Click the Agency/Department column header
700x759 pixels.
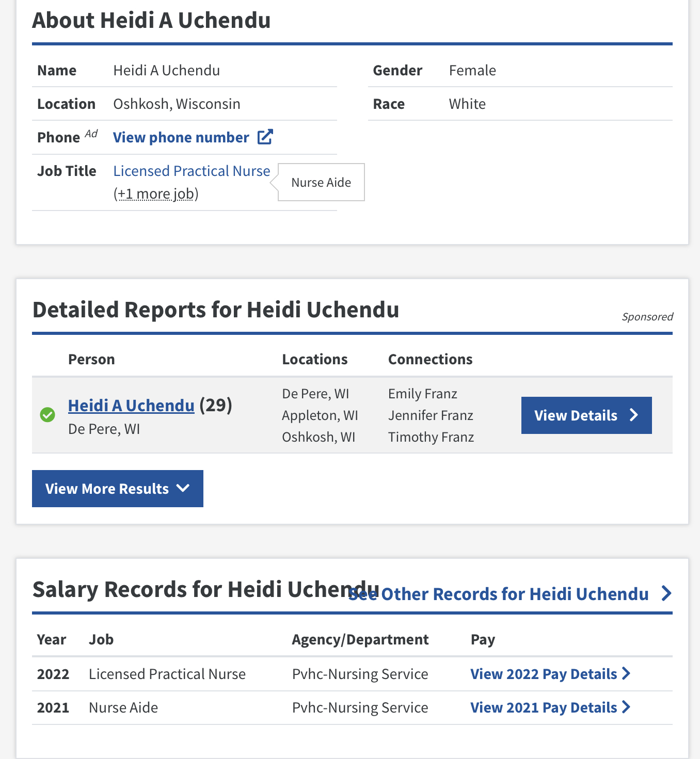[x=360, y=640]
